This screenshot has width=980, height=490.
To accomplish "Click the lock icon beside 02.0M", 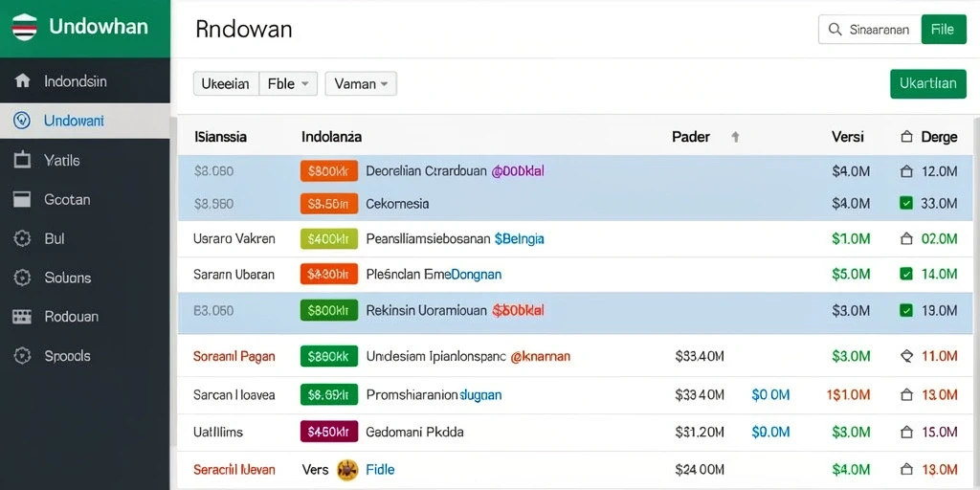I will (906, 238).
